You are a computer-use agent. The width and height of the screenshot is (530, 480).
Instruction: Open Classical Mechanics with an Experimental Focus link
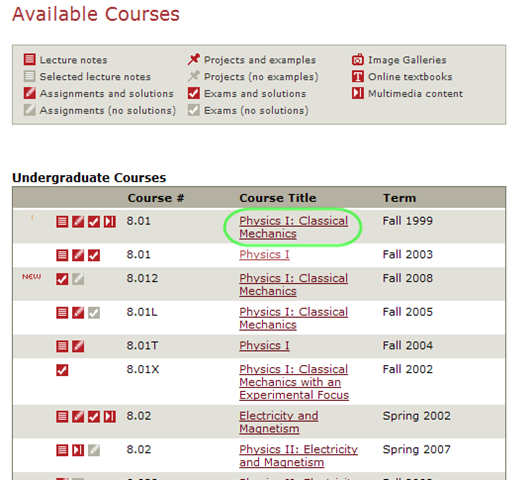click(x=294, y=382)
